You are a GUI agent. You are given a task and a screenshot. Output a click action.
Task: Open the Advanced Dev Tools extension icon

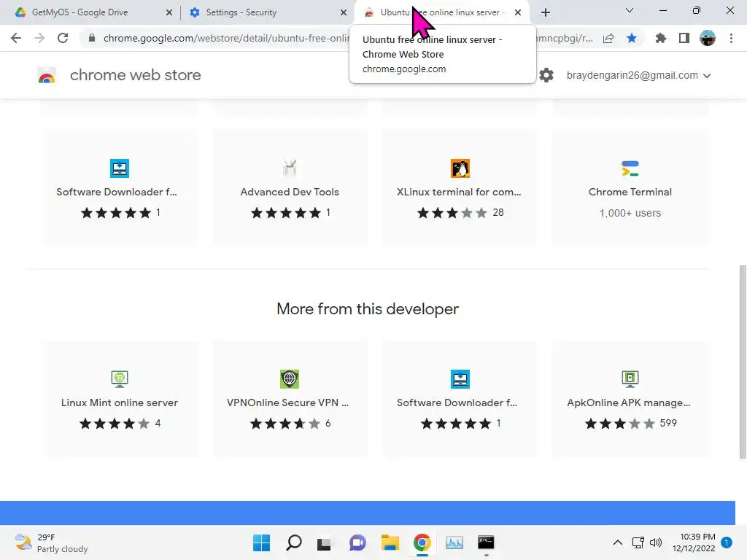click(290, 168)
